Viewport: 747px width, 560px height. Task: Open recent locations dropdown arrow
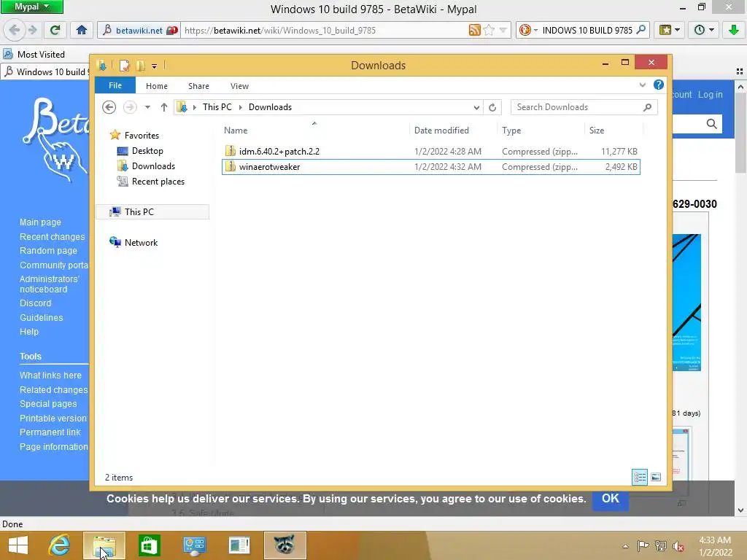click(x=147, y=107)
